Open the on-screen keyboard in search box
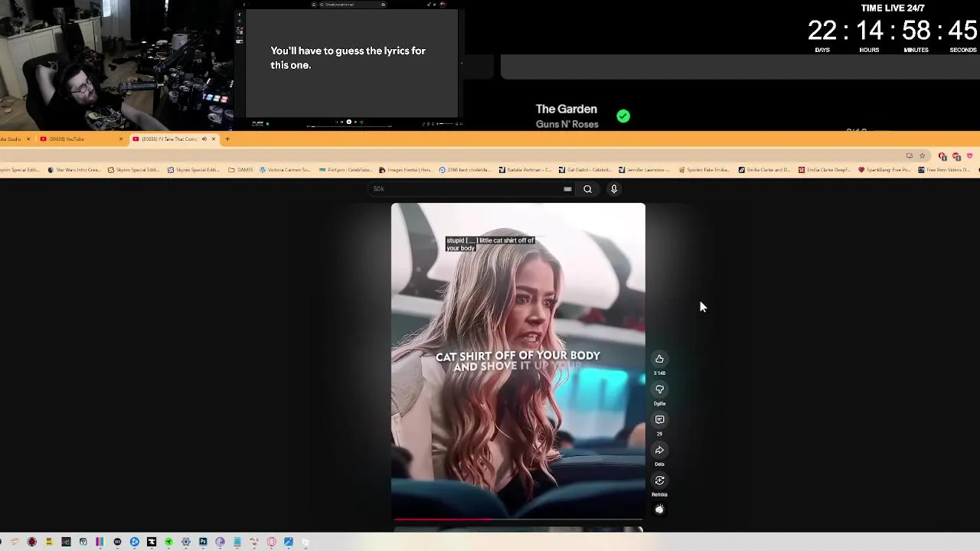This screenshot has height=551, width=980. (x=567, y=189)
